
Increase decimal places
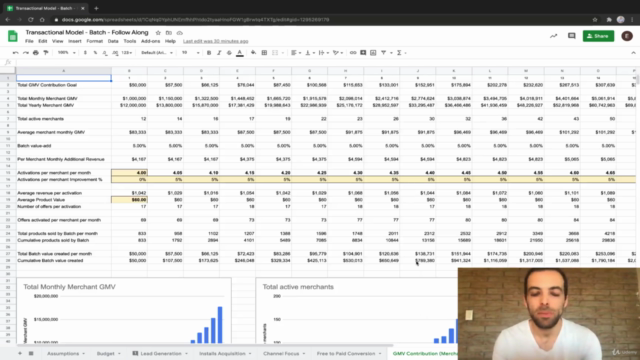point(115,53)
